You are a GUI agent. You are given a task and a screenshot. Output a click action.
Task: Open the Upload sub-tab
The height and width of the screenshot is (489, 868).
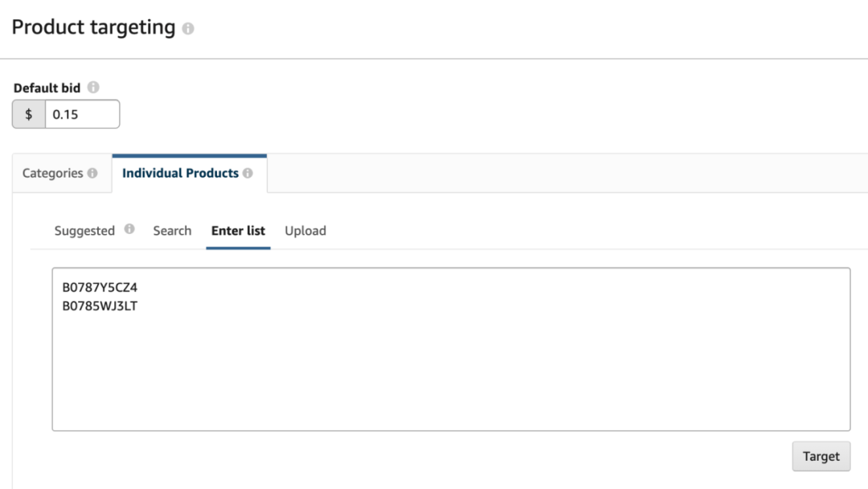pyautogui.click(x=305, y=231)
